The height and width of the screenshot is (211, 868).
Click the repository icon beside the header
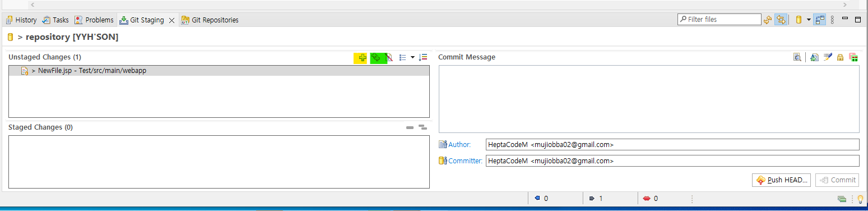click(x=10, y=37)
